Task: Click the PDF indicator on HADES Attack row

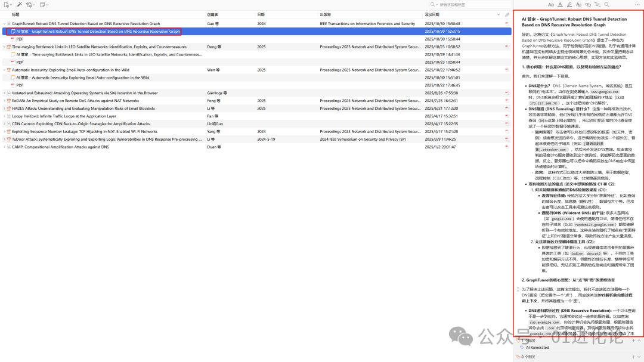Action: [507, 109]
